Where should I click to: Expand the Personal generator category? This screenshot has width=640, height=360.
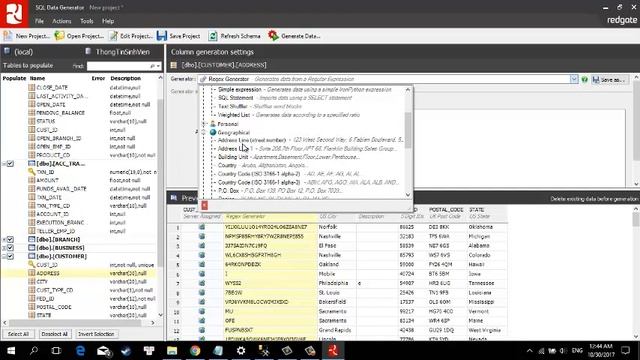pos(204,124)
